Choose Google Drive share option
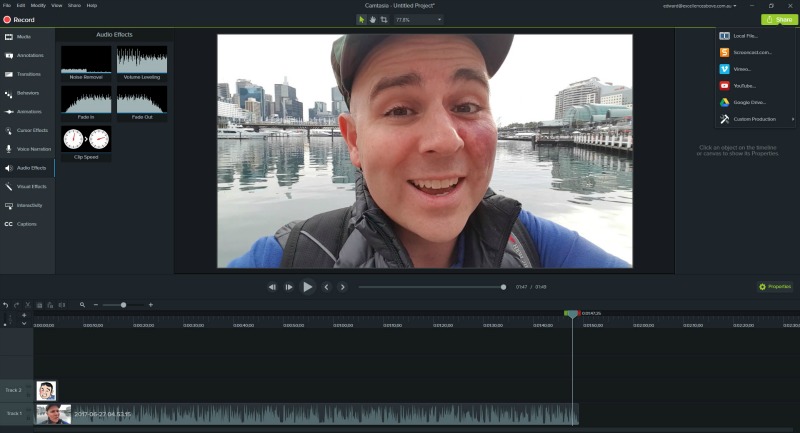The height and width of the screenshot is (433, 800). (755, 102)
